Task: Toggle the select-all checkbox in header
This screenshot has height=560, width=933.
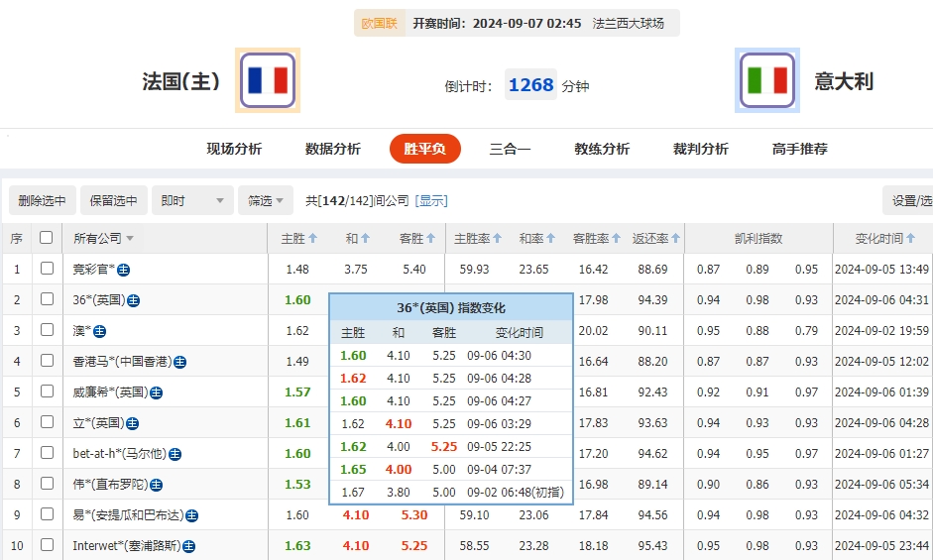Action: (x=46, y=238)
